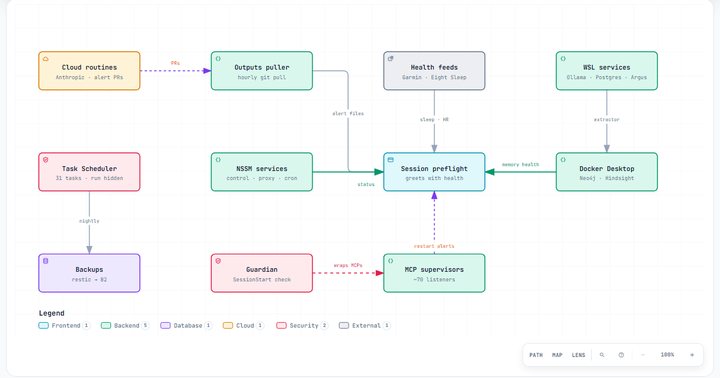Screen dimensions: 720x378
Task: Click the "greets with health" subtitle
Action: (434, 178)
